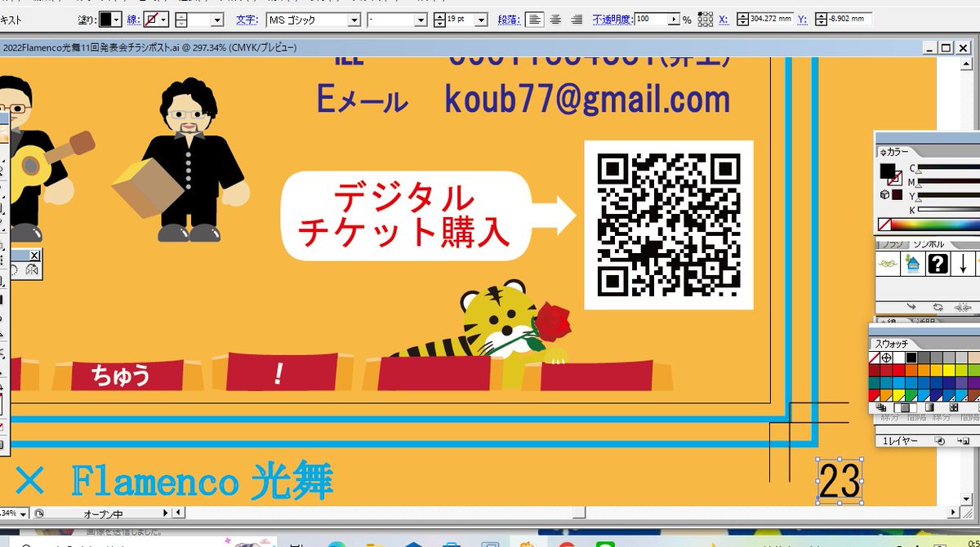The image size is (980, 547).
Task: Select the カラー panel tab
Action: (896, 152)
